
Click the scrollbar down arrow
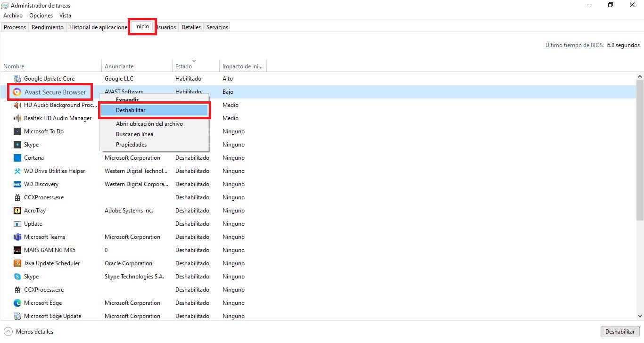click(640, 316)
